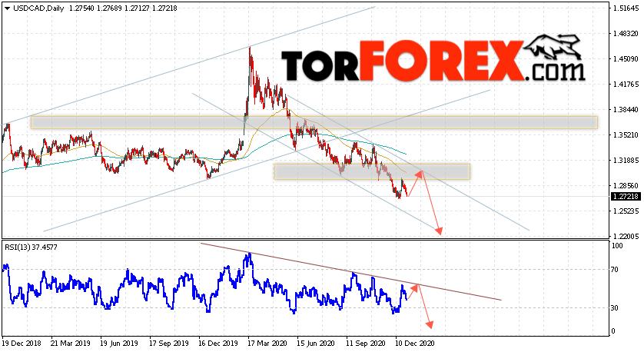Click the 11 Sep 2020 date label

pos(365,344)
